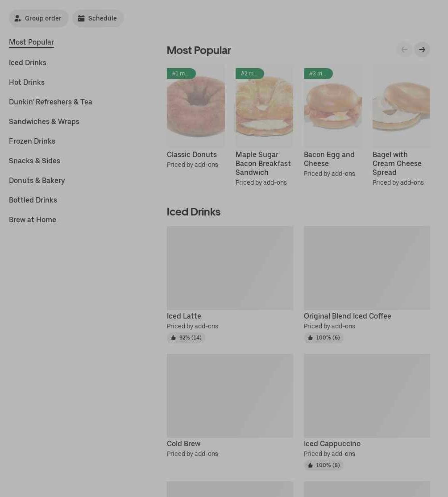Select Hot Drinks in the sidebar
Image resolution: width=448 pixels, height=497 pixels.
click(x=27, y=83)
